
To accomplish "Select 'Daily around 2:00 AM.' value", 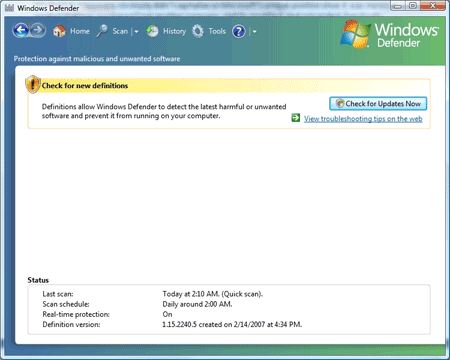I will point(197,304).
